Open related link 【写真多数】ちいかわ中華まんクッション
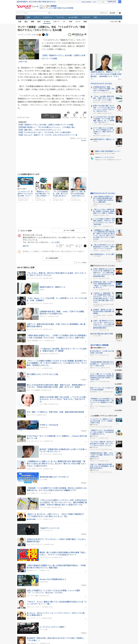 click(46, 127)
